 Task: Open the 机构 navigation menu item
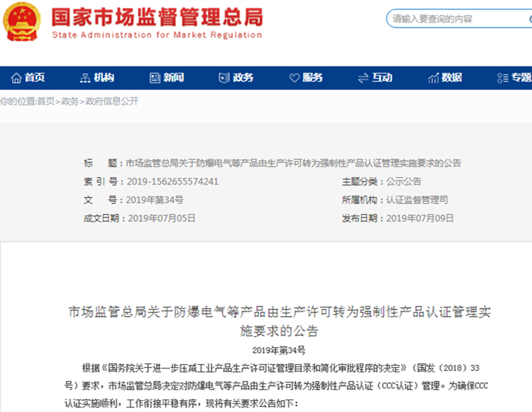104,78
